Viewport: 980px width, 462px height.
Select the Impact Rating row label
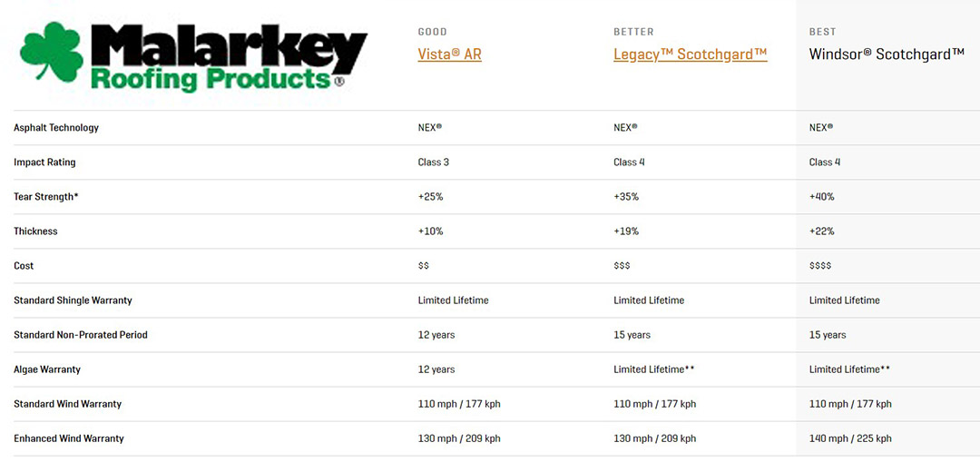pyautogui.click(x=44, y=162)
